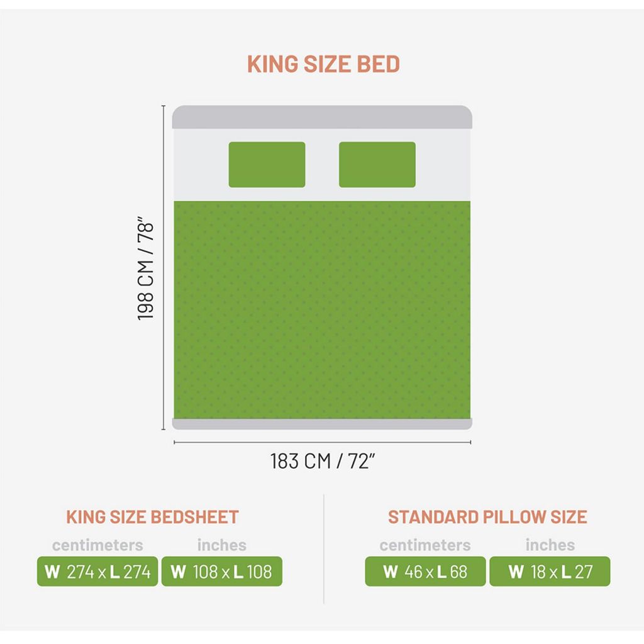Click the pillow inches label
Screen dimensions: 644x644
click(550, 545)
